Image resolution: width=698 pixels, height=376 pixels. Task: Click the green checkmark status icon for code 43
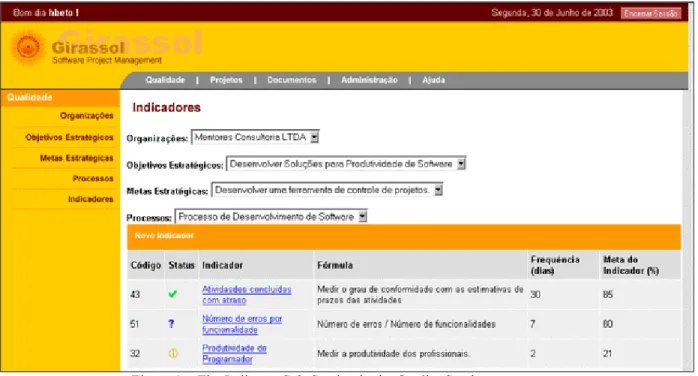173,294
